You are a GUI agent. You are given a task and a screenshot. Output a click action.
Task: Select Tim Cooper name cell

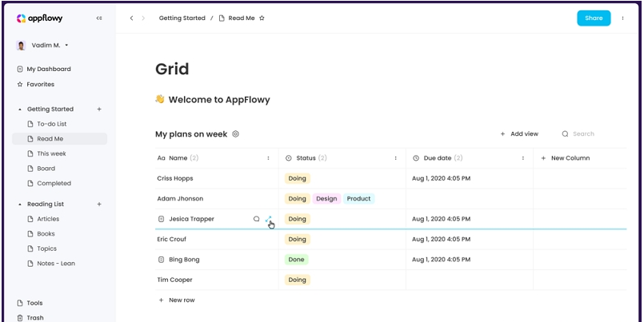click(217, 280)
